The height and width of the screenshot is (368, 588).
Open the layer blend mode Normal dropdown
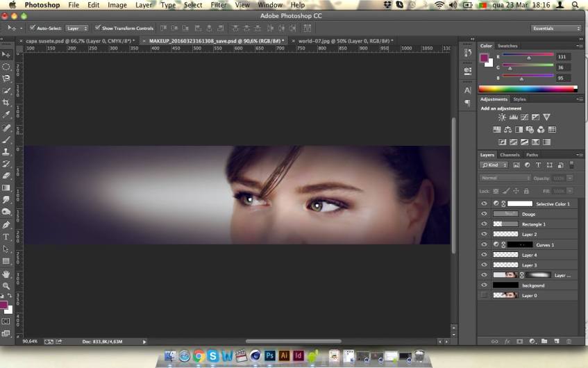505,178
